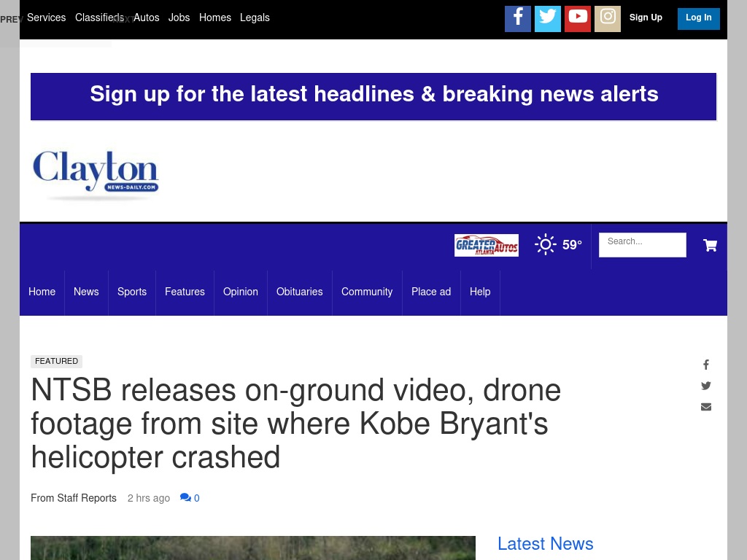Click the headlines sign-up banner
The width and height of the screenshot is (747, 560).
pyautogui.click(x=373, y=97)
